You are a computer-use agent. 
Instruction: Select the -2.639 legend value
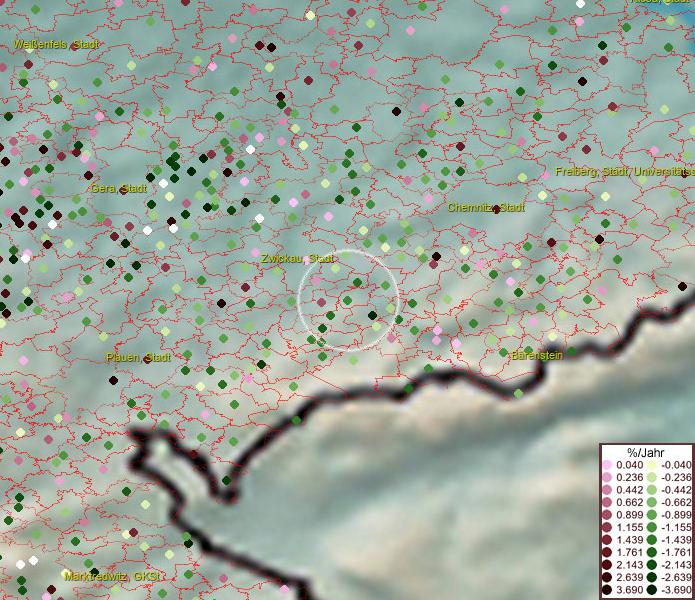(676, 577)
